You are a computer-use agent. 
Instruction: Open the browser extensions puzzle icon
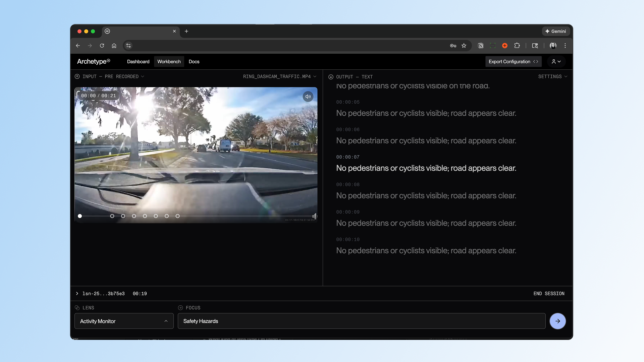point(517,46)
